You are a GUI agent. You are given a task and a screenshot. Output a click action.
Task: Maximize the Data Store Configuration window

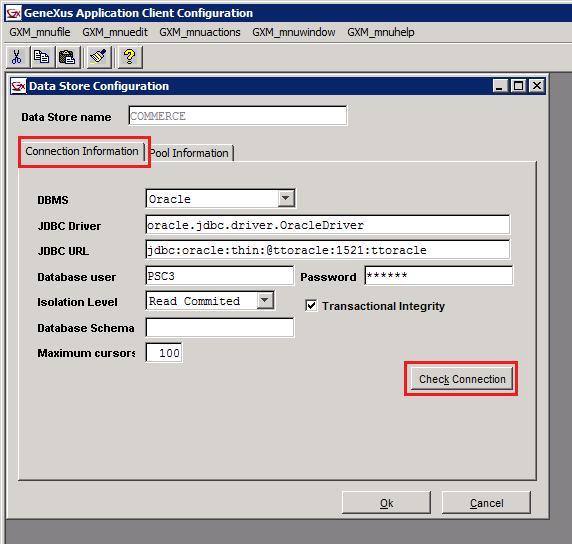point(518,86)
